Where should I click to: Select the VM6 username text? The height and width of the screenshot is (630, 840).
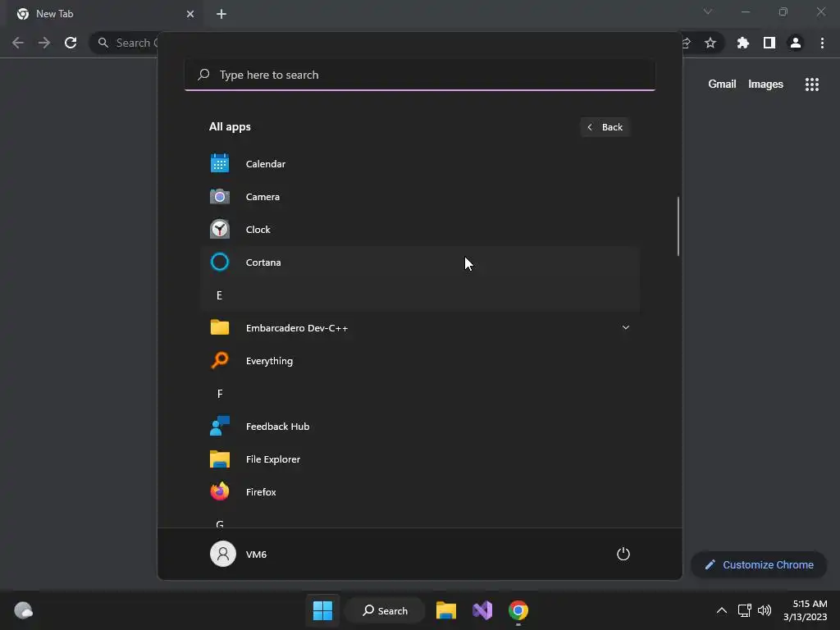pyautogui.click(x=256, y=555)
